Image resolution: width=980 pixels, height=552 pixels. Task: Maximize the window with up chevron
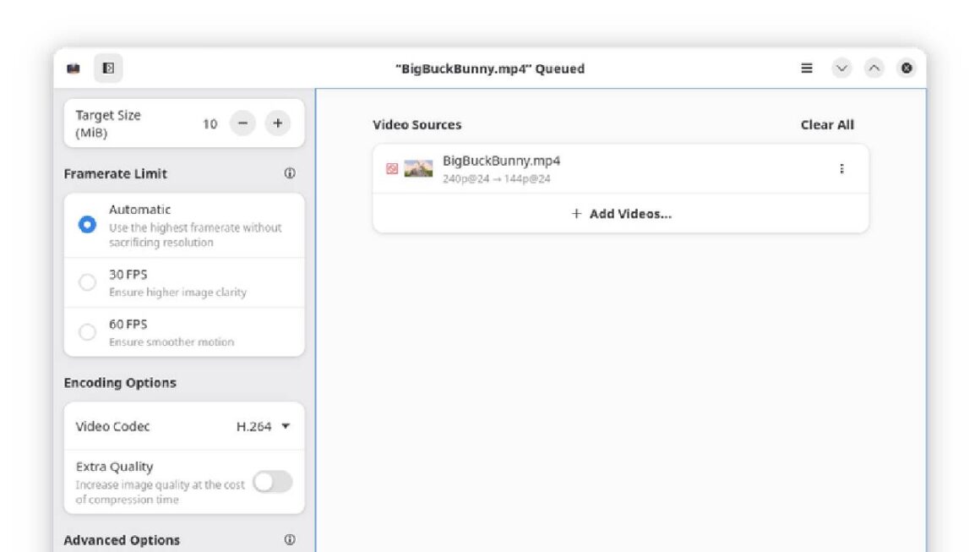[x=874, y=68]
